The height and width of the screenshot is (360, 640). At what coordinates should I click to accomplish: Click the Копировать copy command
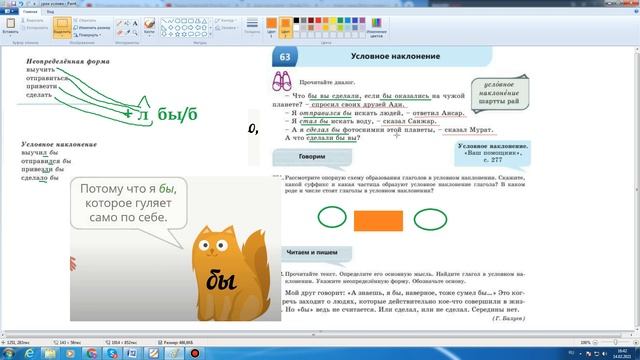click(x=34, y=27)
